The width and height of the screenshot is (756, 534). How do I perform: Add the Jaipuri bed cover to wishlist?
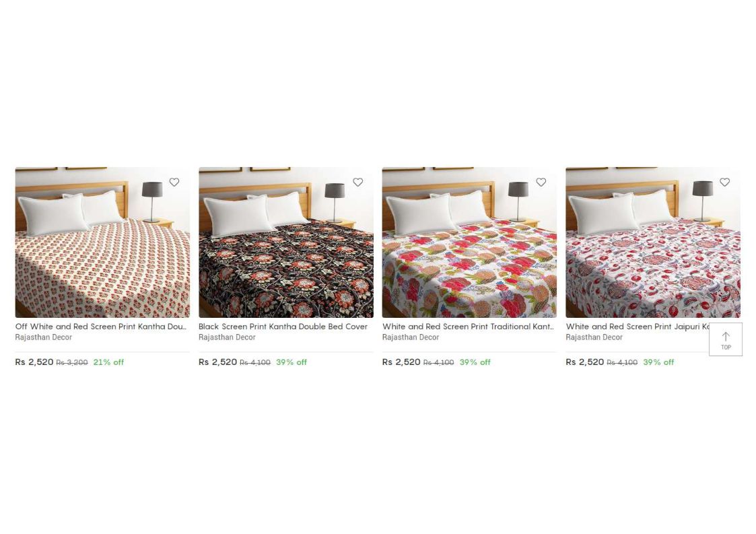(x=724, y=182)
